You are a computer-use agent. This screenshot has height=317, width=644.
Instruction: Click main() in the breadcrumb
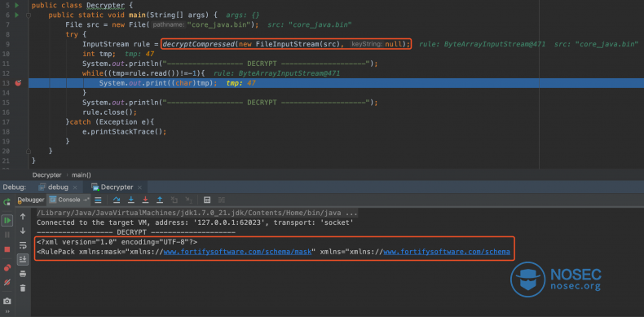(82, 175)
